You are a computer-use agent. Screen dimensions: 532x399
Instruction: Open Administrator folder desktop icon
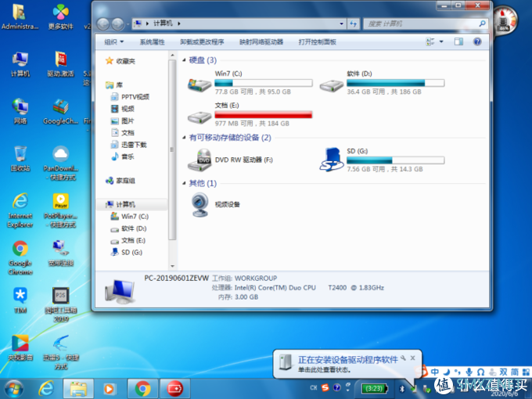(x=20, y=16)
